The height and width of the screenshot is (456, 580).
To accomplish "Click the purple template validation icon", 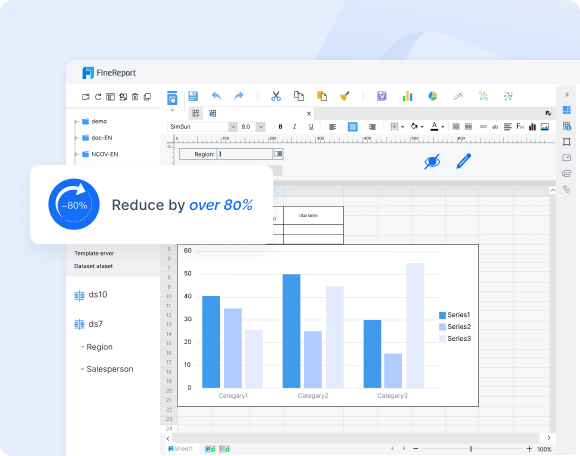I will pos(382,96).
